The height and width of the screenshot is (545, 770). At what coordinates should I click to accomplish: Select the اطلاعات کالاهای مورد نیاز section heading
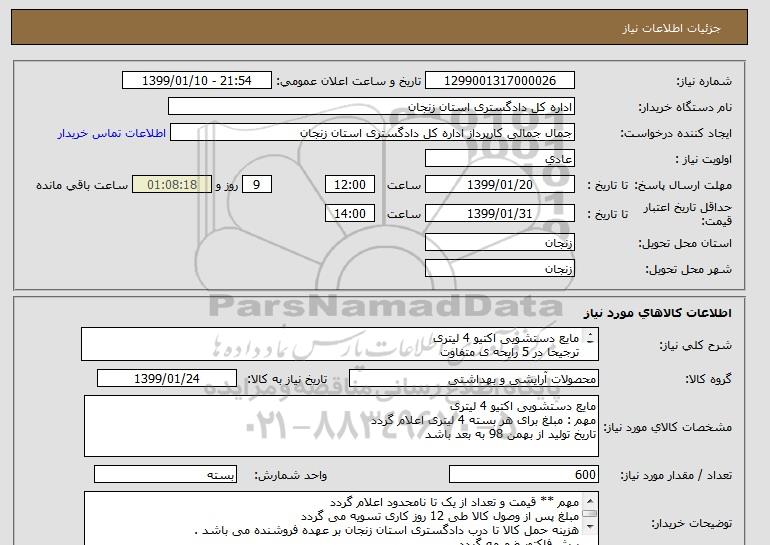[657, 312]
